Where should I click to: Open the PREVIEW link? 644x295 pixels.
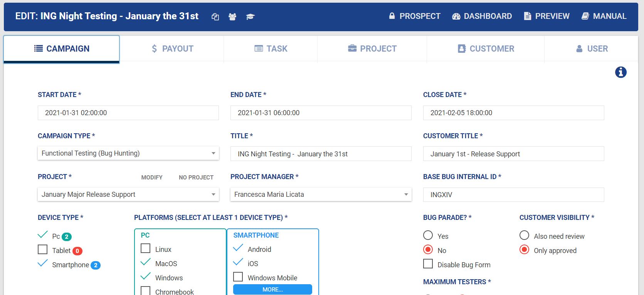(x=547, y=16)
